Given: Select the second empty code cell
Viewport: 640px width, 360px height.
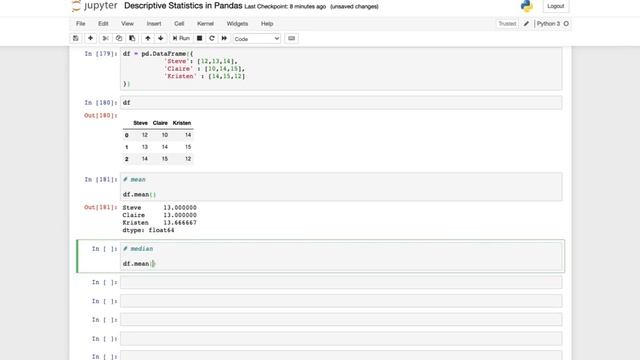Looking at the screenshot, I should pyautogui.click(x=341, y=301).
